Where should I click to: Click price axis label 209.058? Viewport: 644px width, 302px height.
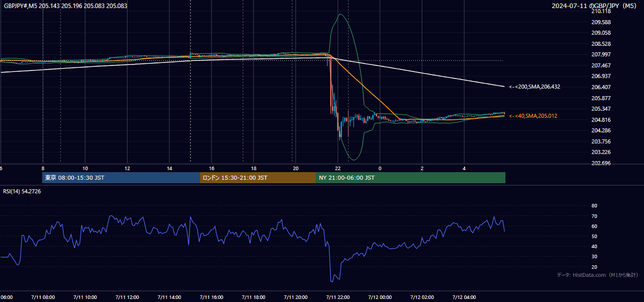pyautogui.click(x=601, y=33)
